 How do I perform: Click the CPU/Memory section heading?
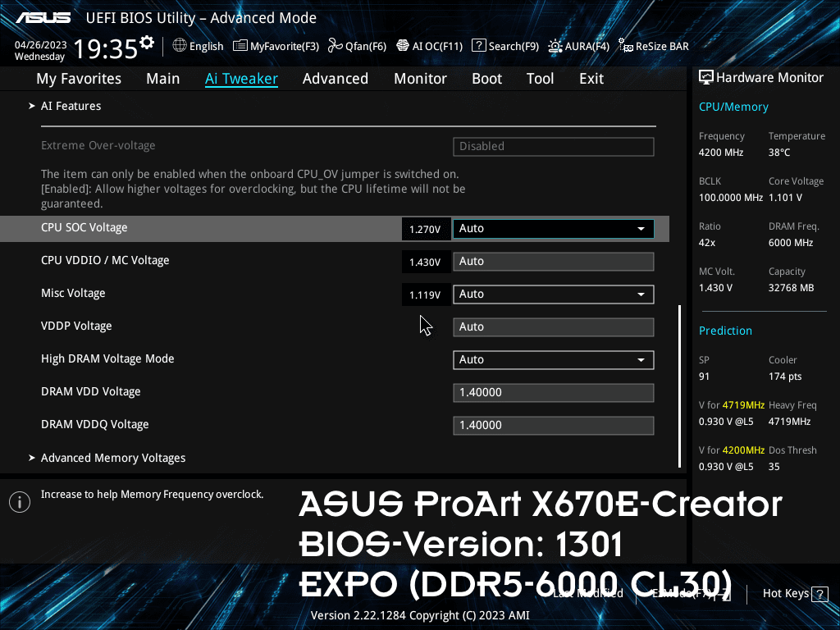733,107
